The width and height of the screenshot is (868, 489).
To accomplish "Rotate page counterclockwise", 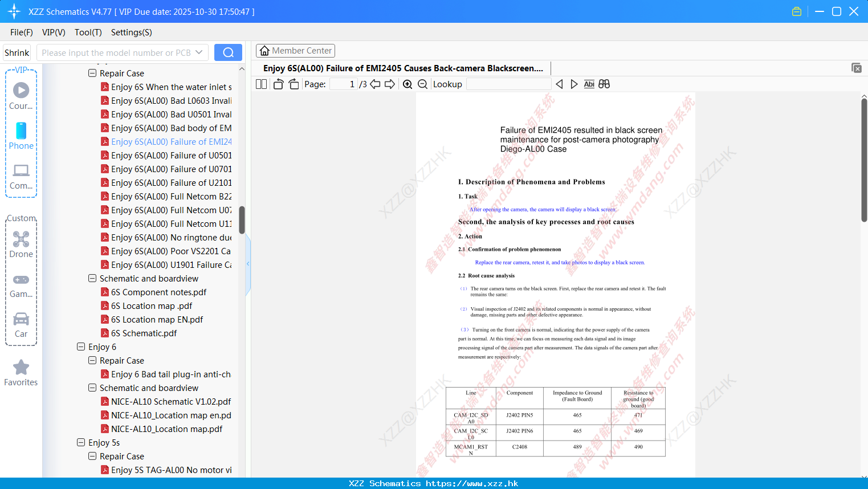I will click(278, 84).
